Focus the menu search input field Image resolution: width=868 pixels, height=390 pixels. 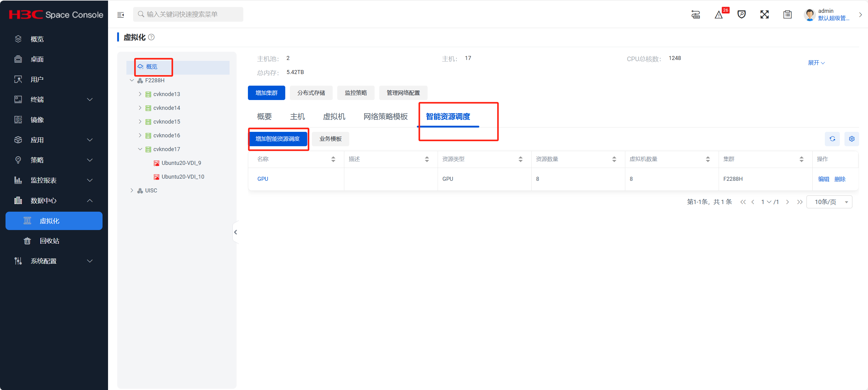(188, 14)
